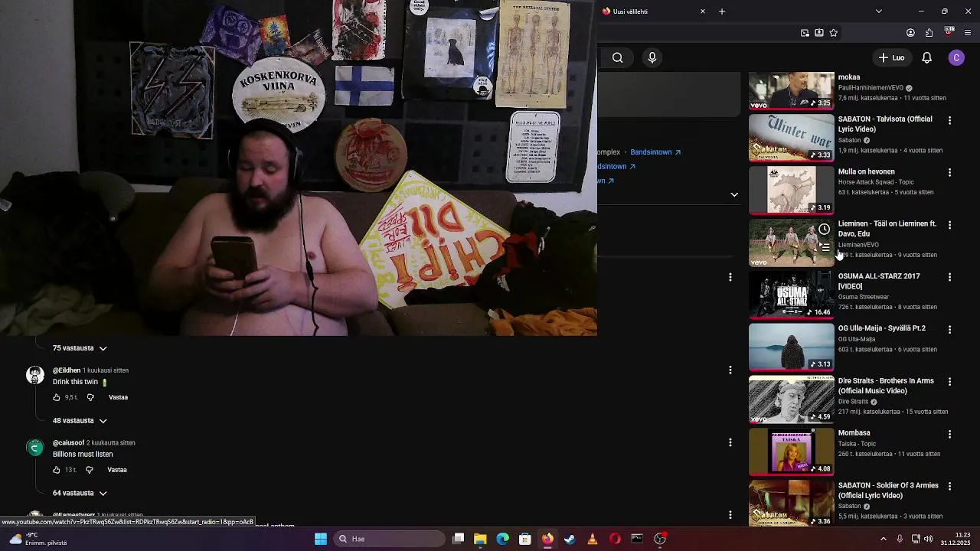Open options for OSUMA ALL-STARZ 2017 video

click(949, 277)
